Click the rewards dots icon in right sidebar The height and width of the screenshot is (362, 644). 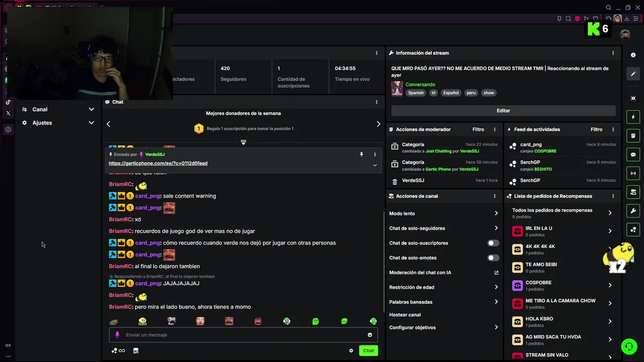point(633,229)
